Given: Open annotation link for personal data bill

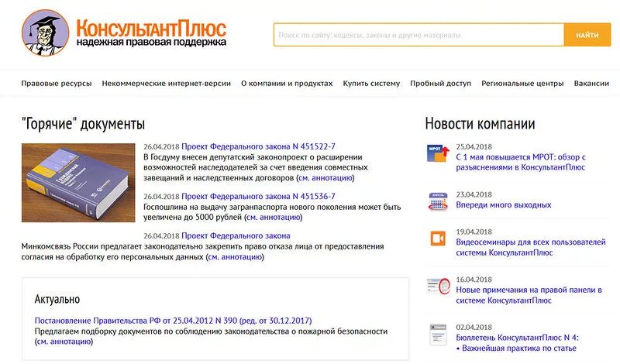Looking at the screenshot, I should click(235, 257).
